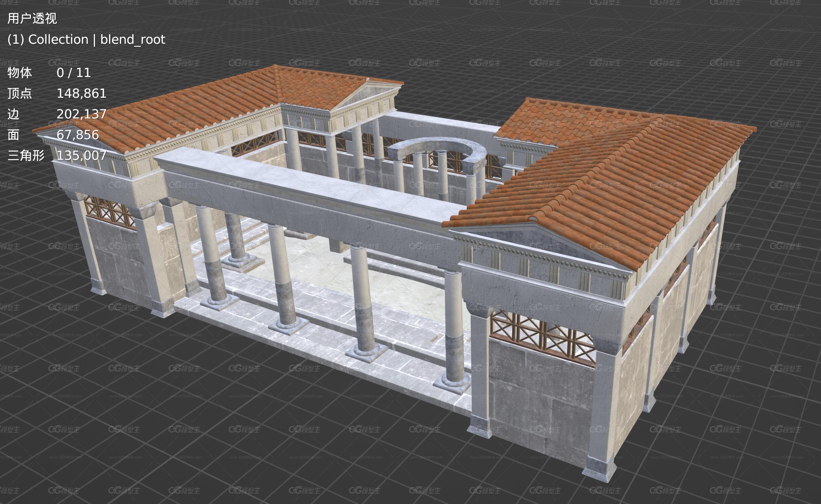
Task: Click the object count '0 / 11'
Action: (x=74, y=73)
